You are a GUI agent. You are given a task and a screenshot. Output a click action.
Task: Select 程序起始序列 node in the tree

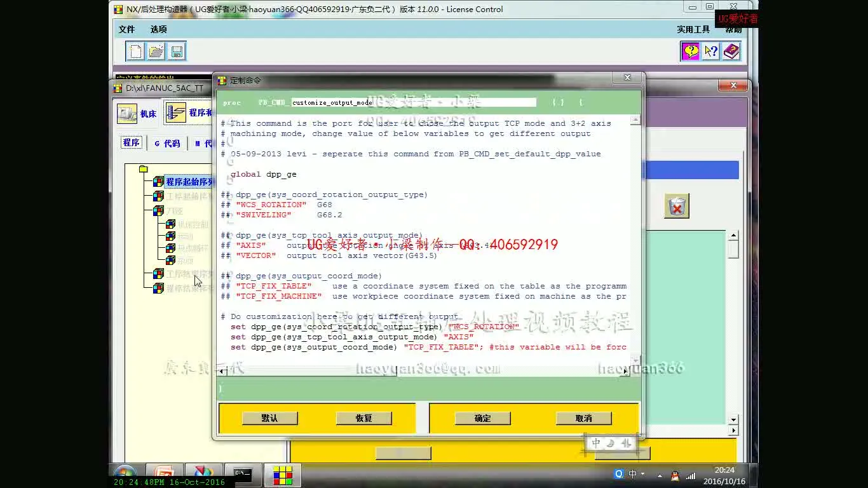(x=189, y=182)
